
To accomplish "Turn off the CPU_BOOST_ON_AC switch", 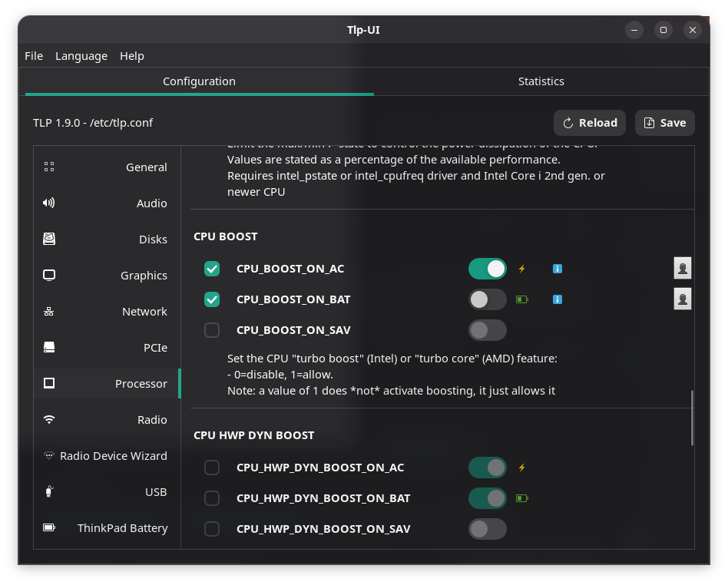I will click(488, 269).
